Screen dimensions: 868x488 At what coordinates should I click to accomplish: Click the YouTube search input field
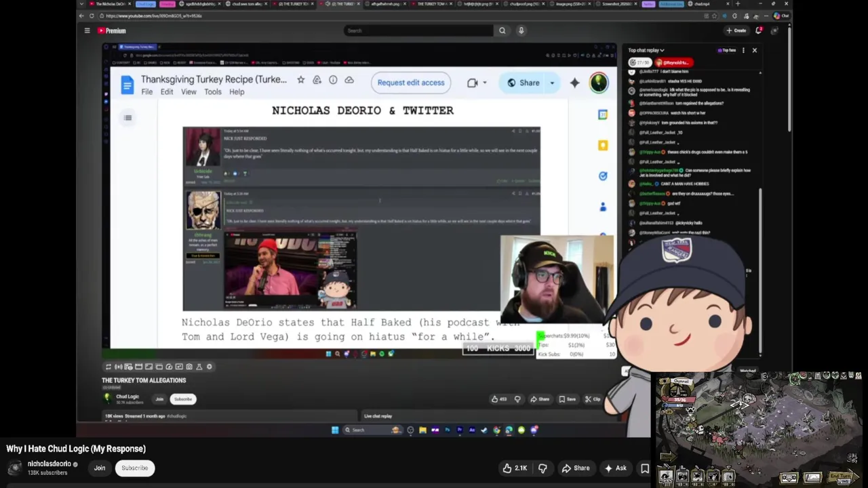[x=418, y=30]
